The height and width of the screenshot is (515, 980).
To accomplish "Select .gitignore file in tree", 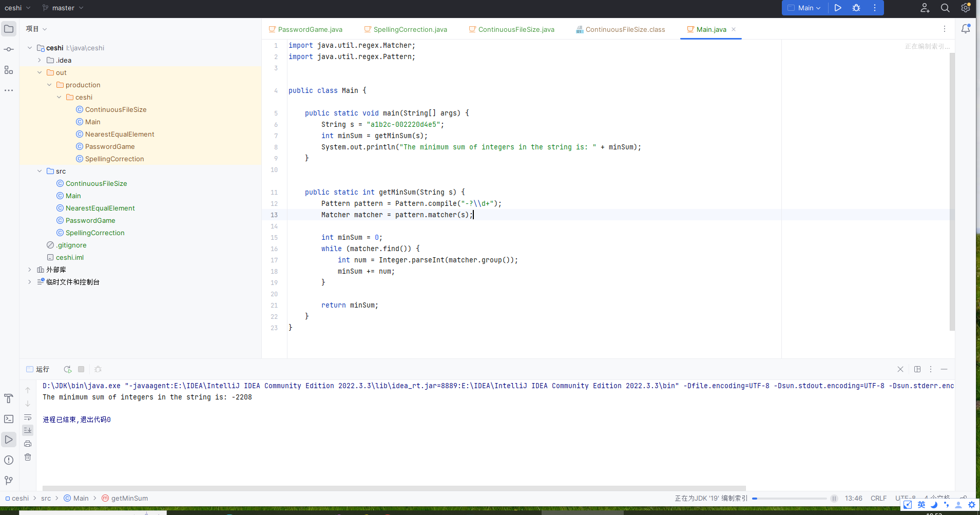I will 71,245.
